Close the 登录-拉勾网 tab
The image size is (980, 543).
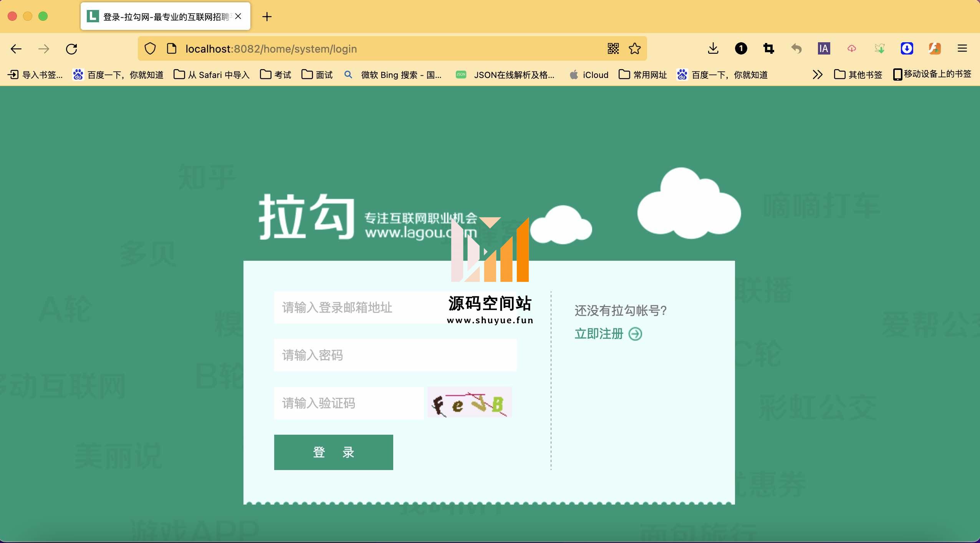point(238,16)
